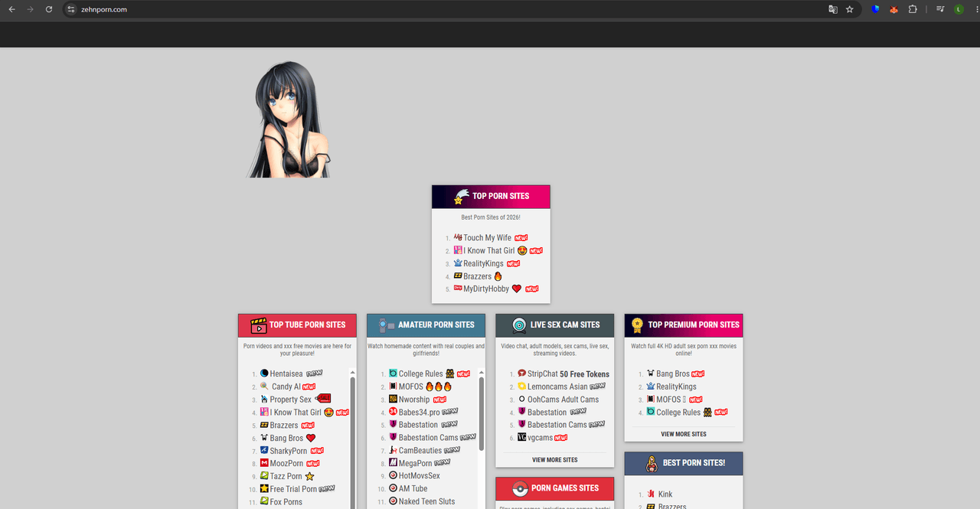Open the Touch My Wife link
Screen dimensions: 980x509
pyautogui.click(x=487, y=238)
